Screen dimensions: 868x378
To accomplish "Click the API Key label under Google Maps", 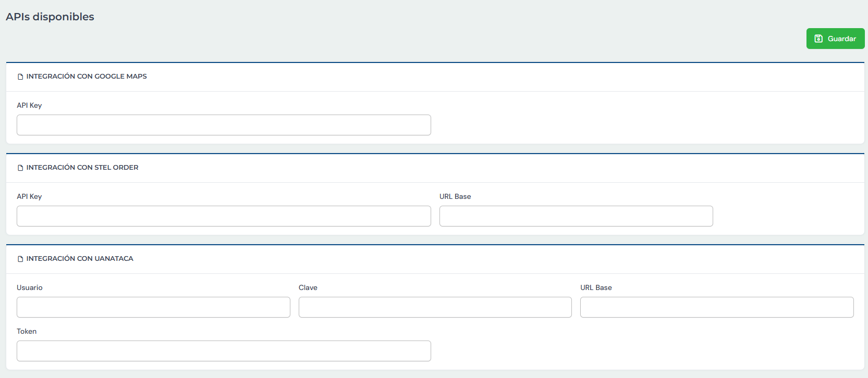I will (29, 105).
